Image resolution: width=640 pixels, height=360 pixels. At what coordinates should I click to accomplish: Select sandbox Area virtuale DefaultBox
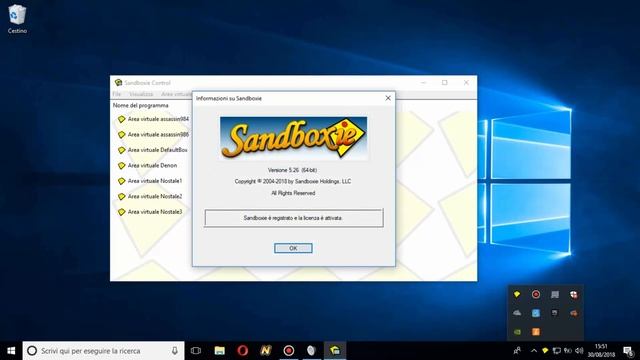(x=152, y=150)
